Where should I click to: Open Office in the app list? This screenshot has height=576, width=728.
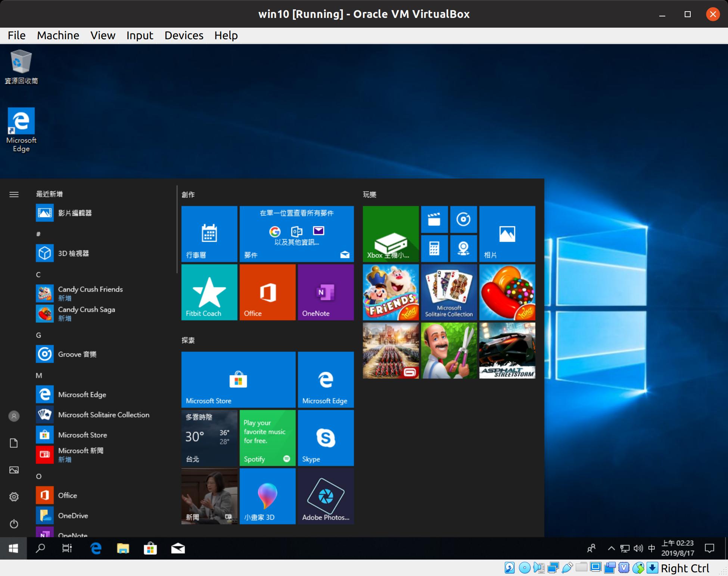pyautogui.click(x=103, y=495)
